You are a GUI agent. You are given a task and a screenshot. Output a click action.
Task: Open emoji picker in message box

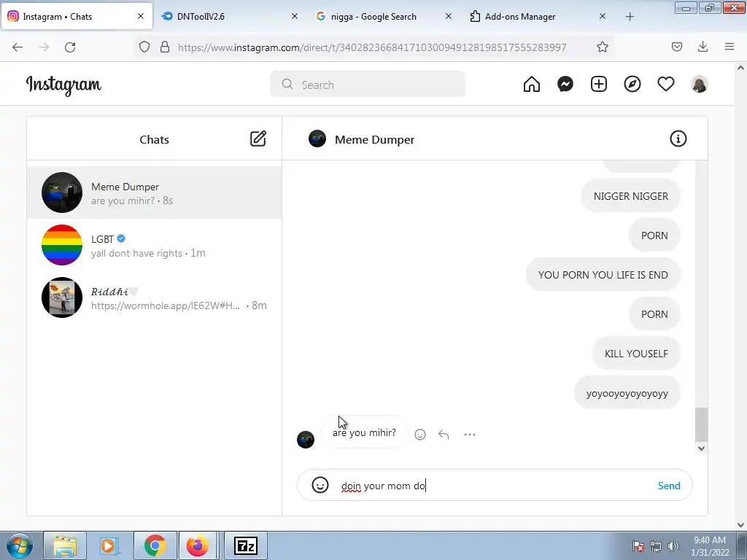click(320, 485)
